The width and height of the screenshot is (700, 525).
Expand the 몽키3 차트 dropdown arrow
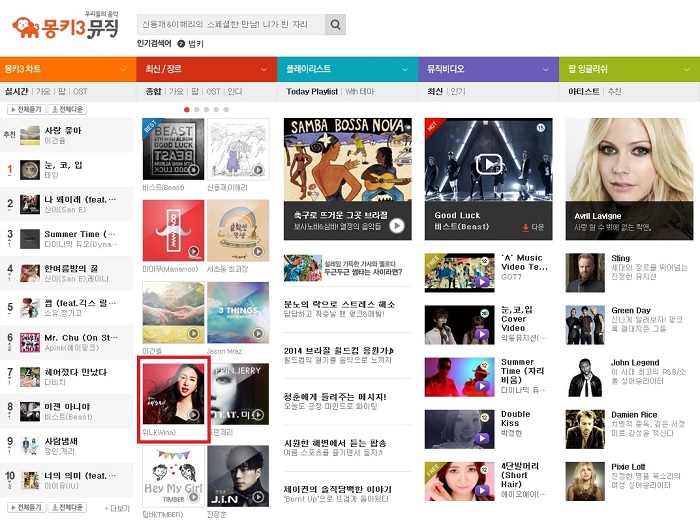[123, 70]
